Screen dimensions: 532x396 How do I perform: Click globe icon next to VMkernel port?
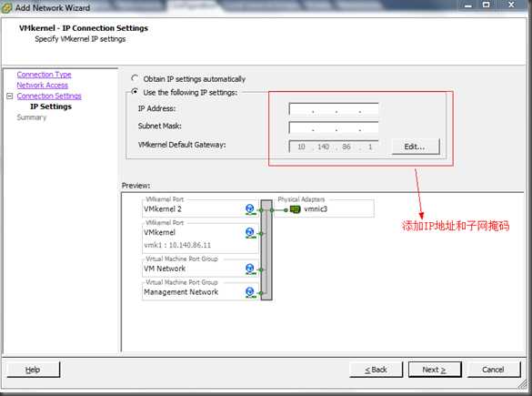click(x=250, y=233)
